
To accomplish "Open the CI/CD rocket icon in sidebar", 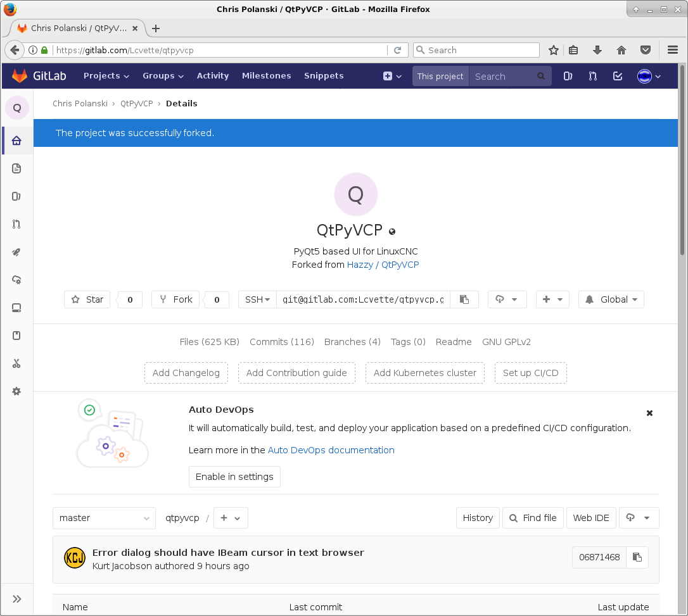I will (x=16, y=252).
